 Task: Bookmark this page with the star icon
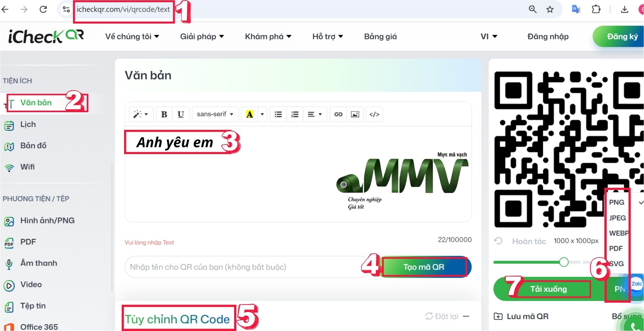tap(550, 9)
